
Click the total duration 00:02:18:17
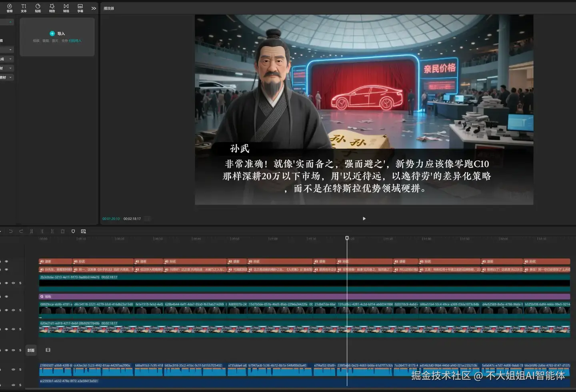(x=132, y=219)
